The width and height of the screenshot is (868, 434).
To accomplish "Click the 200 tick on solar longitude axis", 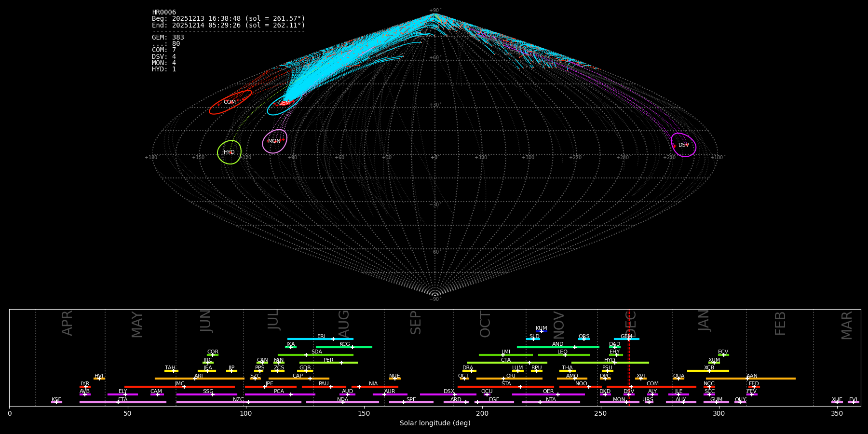I will [482, 414].
